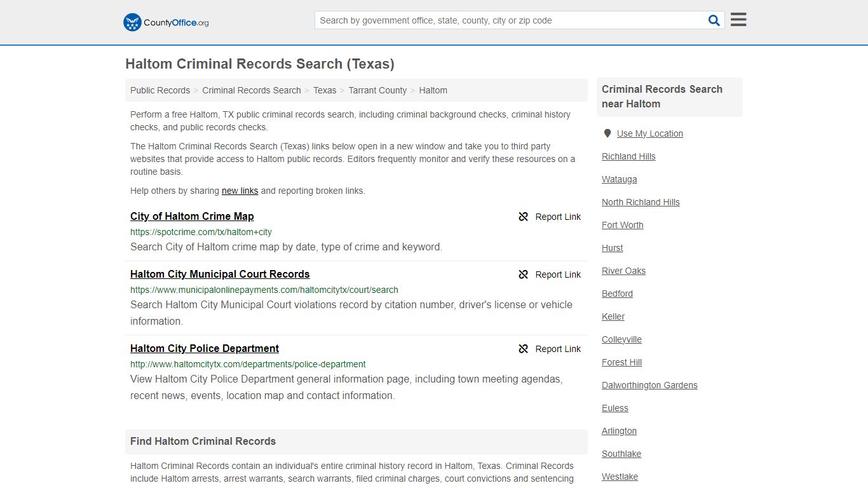This screenshot has width=868, height=488.
Task: Click broken link icon for Haltom City Municipal Court Records
Action: [523, 274]
